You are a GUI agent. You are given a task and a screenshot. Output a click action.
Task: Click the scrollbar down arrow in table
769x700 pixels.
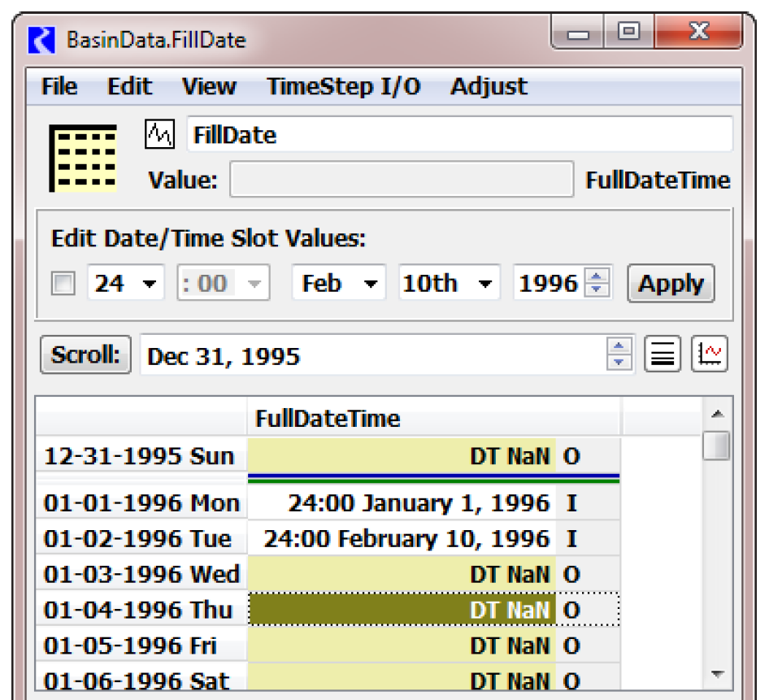point(717,674)
